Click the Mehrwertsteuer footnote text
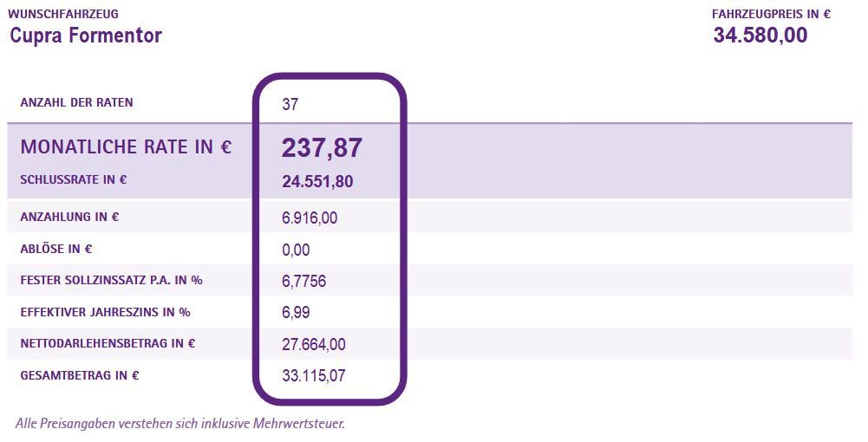Viewport: 868px width, 442px height. click(x=180, y=424)
